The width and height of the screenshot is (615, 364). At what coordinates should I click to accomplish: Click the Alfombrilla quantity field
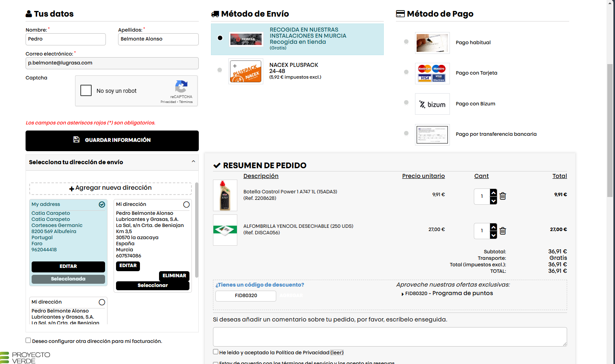pyautogui.click(x=482, y=231)
